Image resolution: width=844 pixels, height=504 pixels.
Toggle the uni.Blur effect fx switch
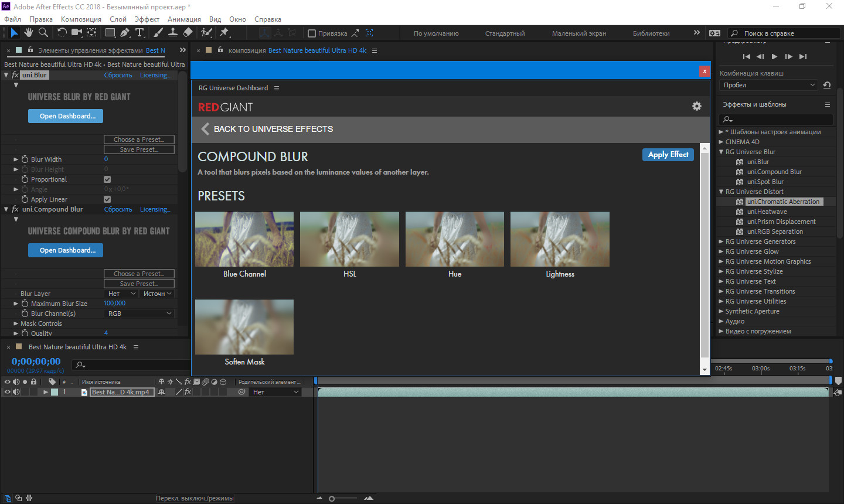pos(15,75)
